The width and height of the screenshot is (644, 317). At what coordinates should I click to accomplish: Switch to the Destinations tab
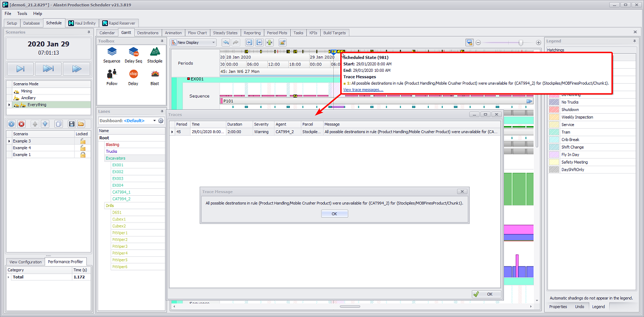click(148, 33)
